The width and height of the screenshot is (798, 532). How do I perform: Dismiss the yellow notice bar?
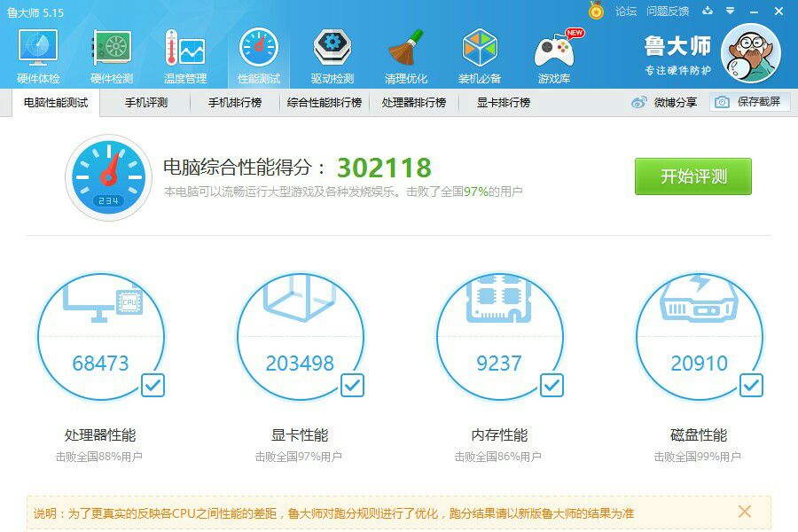(x=745, y=512)
